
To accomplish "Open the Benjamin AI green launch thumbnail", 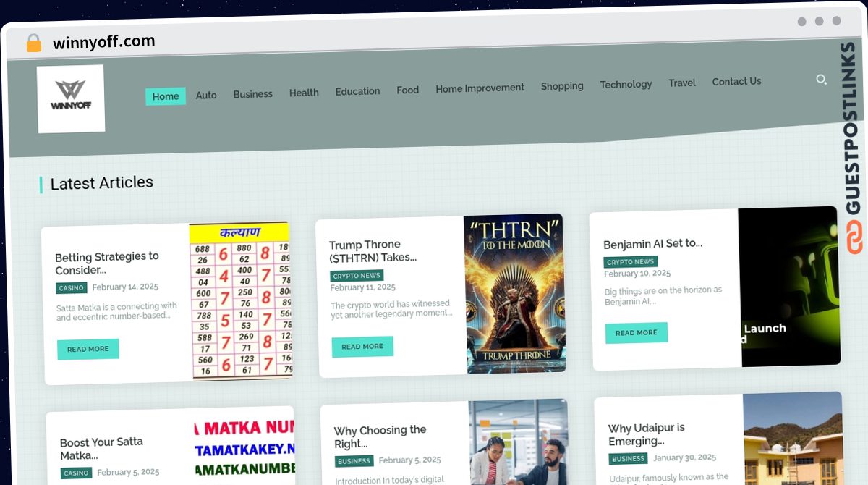I will pyautogui.click(x=789, y=287).
